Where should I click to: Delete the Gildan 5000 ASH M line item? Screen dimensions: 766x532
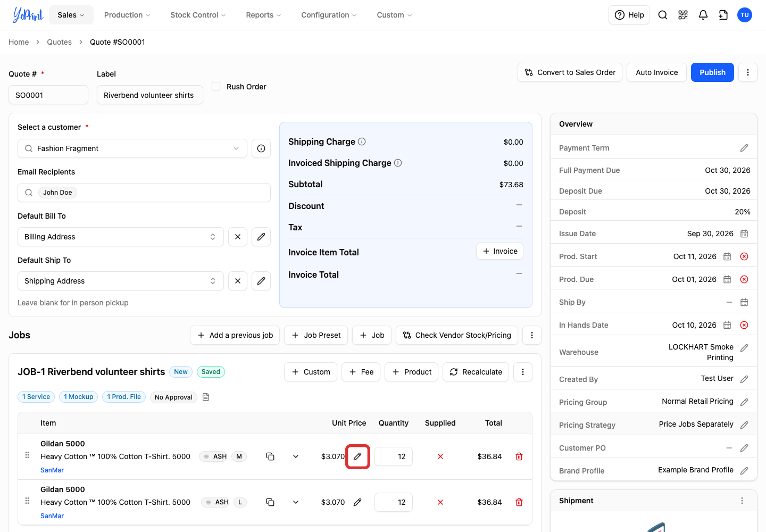[519, 456]
